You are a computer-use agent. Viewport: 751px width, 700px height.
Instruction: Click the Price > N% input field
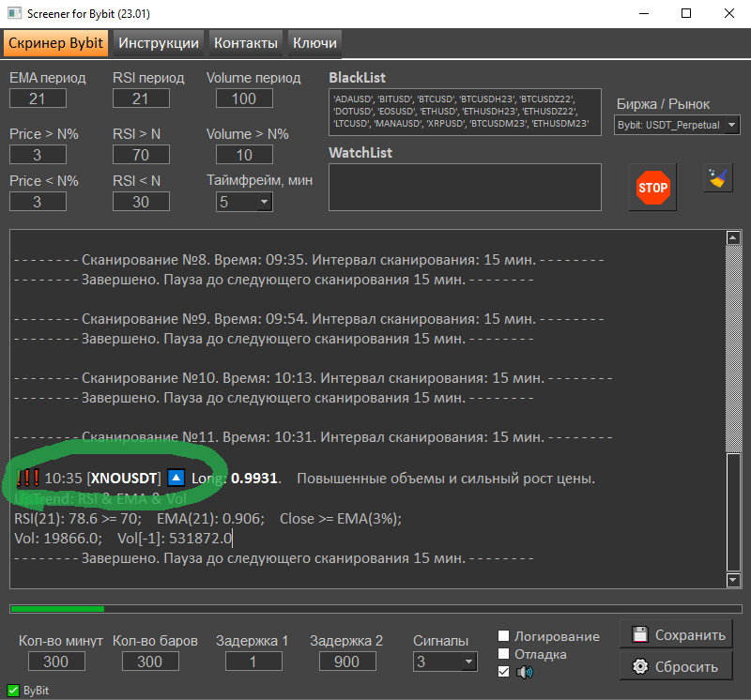point(38,155)
